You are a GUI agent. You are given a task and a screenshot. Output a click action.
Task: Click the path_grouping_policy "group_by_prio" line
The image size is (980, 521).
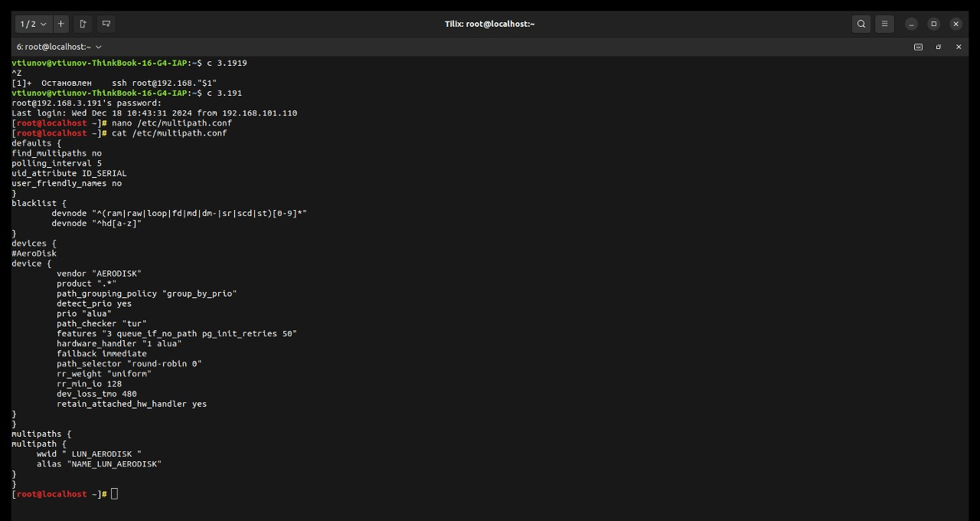pos(147,293)
